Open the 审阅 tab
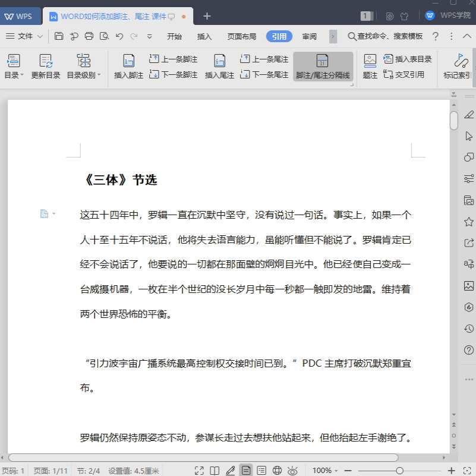Screen dimensions: 476x476 point(309,36)
